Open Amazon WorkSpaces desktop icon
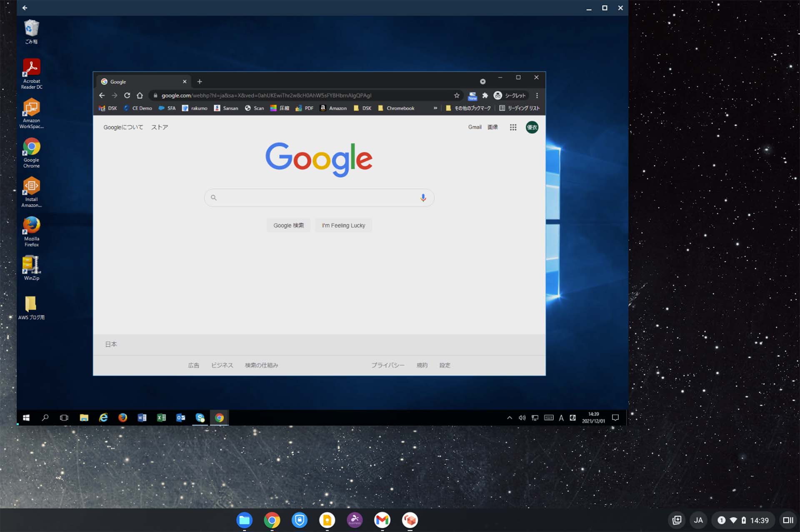The width and height of the screenshot is (800, 532). 31,114
